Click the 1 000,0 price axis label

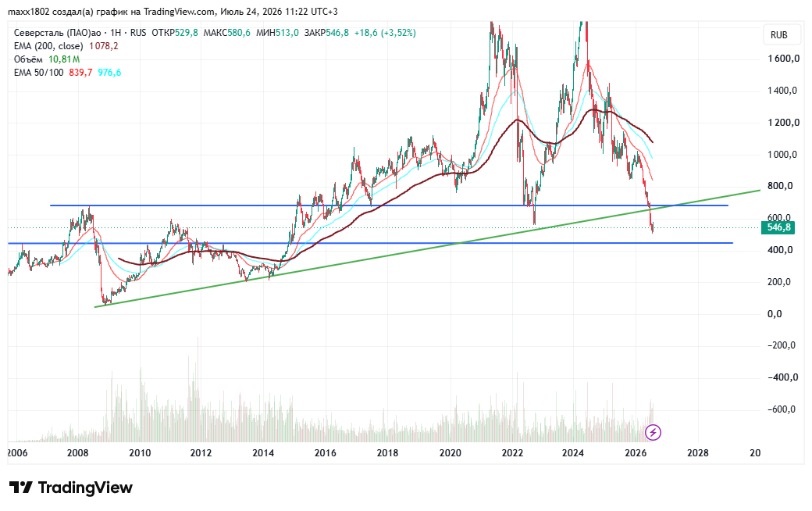pyautogui.click(x=784, y=155)
